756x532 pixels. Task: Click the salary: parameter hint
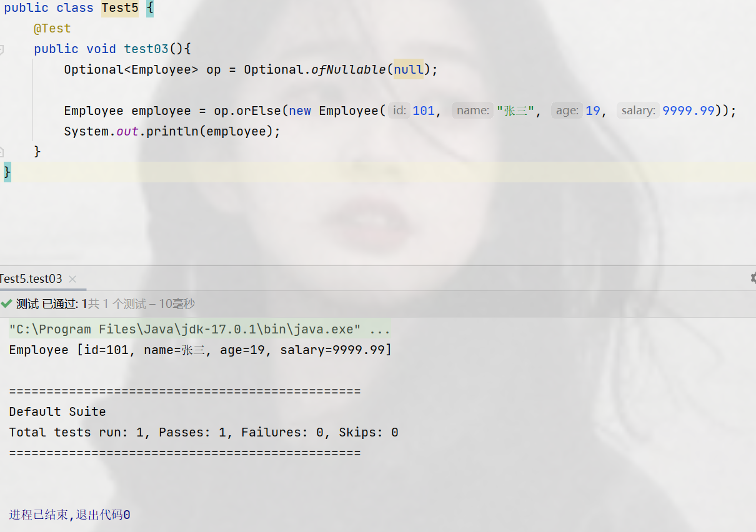pos(639,111)
